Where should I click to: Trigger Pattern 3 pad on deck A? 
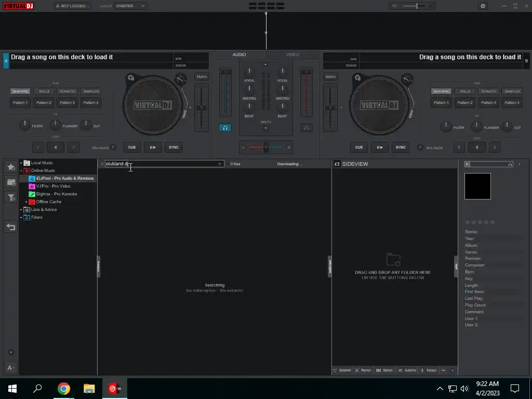point(67,102)
